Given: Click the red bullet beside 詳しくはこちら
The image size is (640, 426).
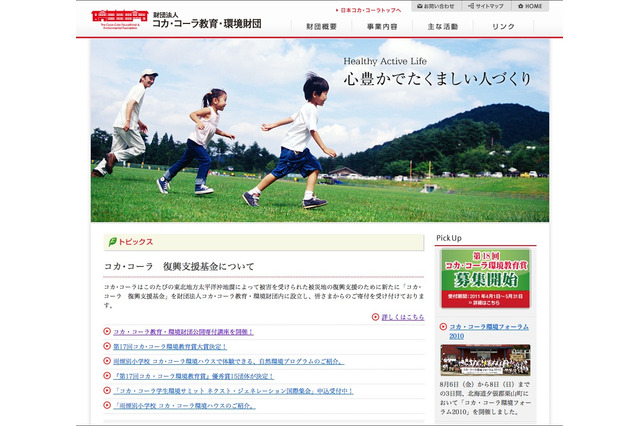Looking at the screenshot, I should (376, 317).
